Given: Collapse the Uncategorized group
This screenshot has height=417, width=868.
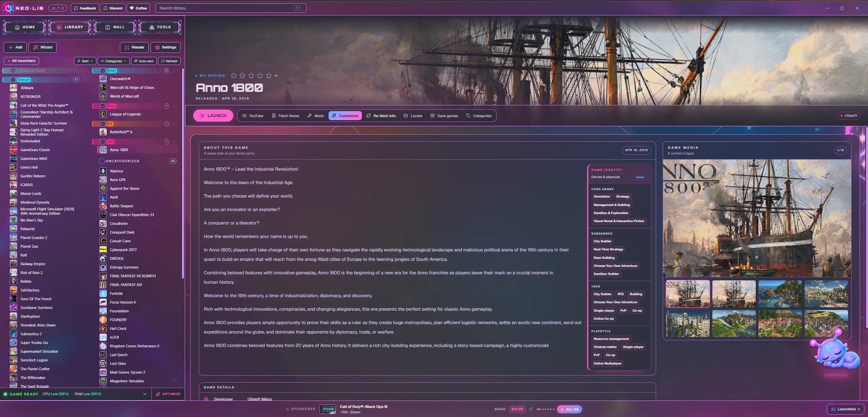Looking at the screenshot, I should (101, 161).
